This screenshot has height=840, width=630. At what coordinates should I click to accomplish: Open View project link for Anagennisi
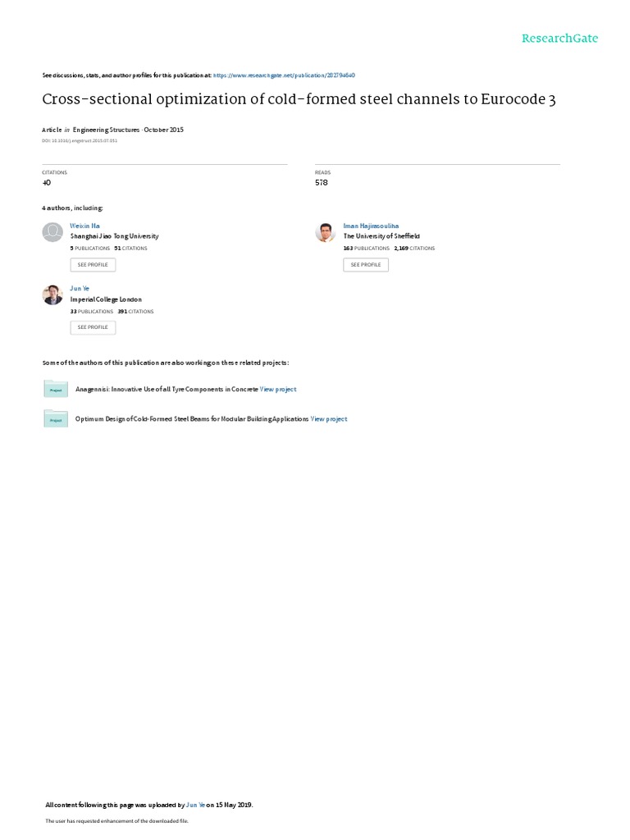click(x=278, y=390)
